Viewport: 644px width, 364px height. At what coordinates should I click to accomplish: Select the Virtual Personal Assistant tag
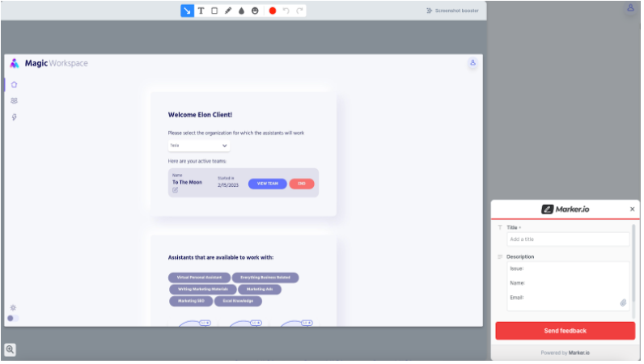coord(198,277)
